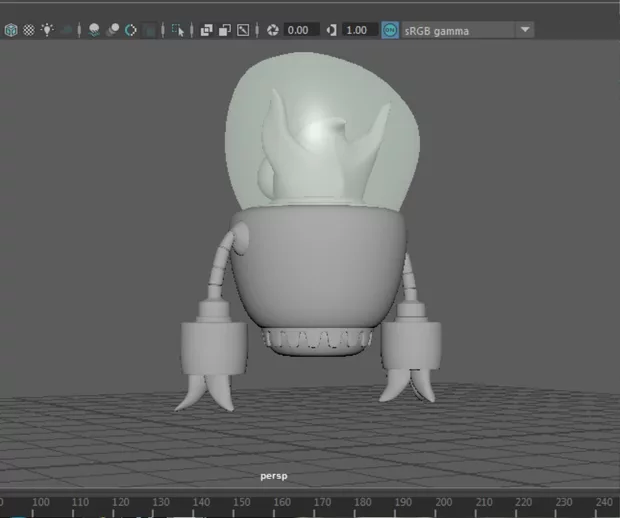The height and width of the screenshot is (518, 620).
Task: Enable the checkered texture display icon
Action: point(29,30)
